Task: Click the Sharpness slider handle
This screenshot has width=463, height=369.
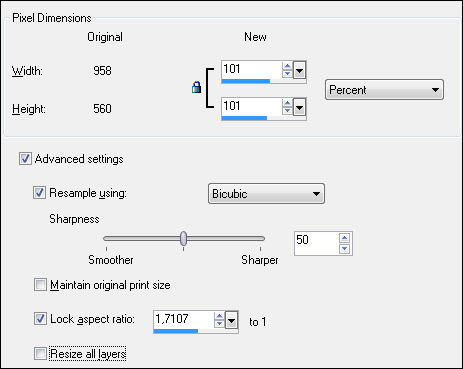Action: pyautogui.click(x=183, y=238)
